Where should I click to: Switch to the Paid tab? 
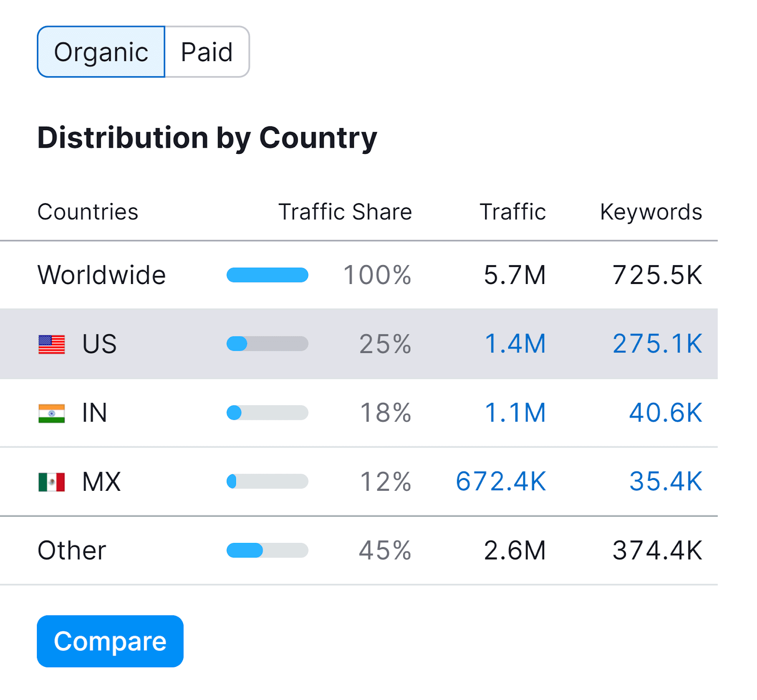click(x=206, y=51)
